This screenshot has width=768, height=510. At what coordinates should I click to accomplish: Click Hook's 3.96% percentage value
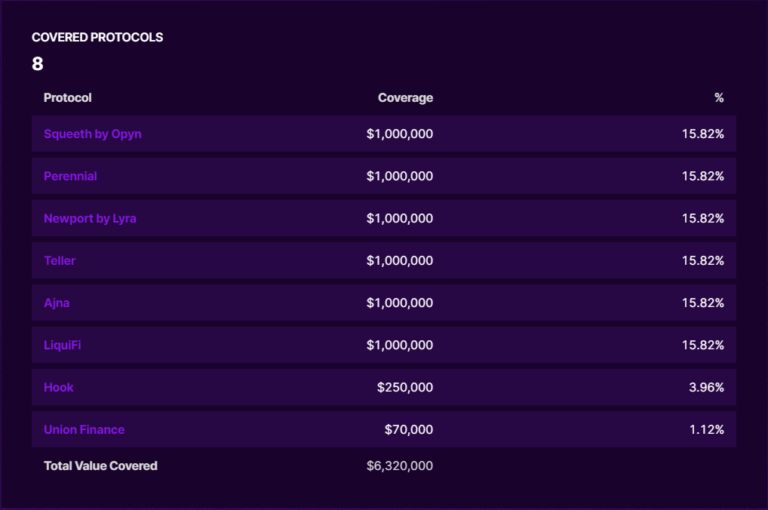click(x=706, y=387)
